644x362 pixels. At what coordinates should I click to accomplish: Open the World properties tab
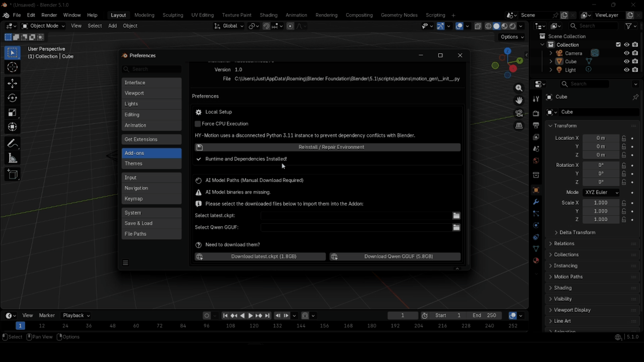536,161
